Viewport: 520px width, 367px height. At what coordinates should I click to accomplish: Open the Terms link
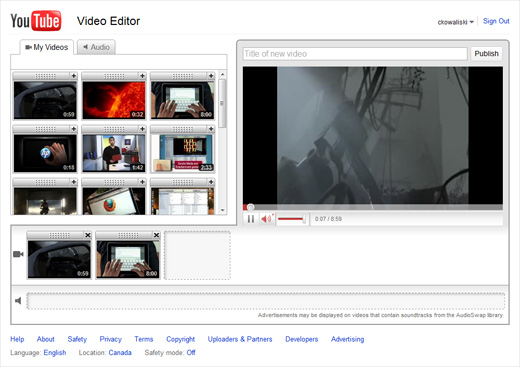pos(144,339)
